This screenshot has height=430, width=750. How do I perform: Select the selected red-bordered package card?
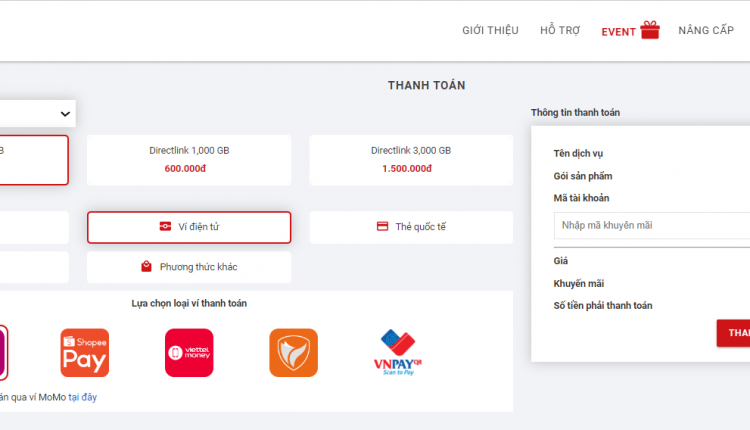click(33, 160)
